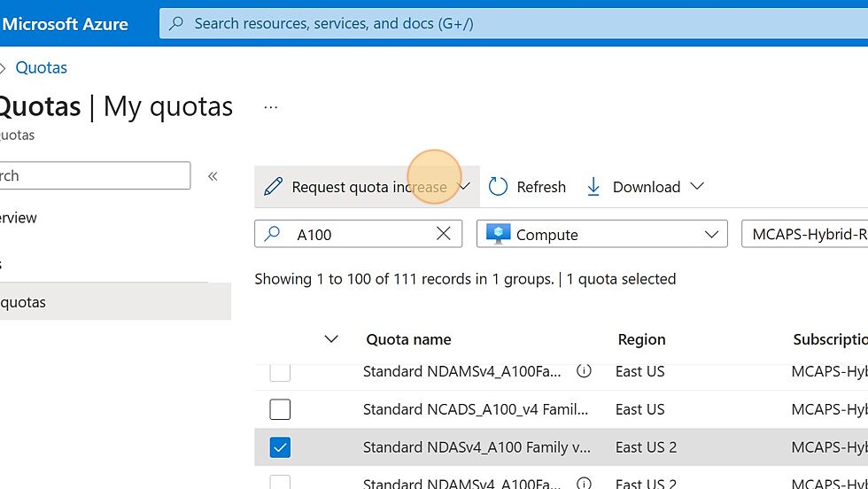The image size is (868, 489).
Task: Click the Refresh circular arrow icon
Action: point(498,187)
